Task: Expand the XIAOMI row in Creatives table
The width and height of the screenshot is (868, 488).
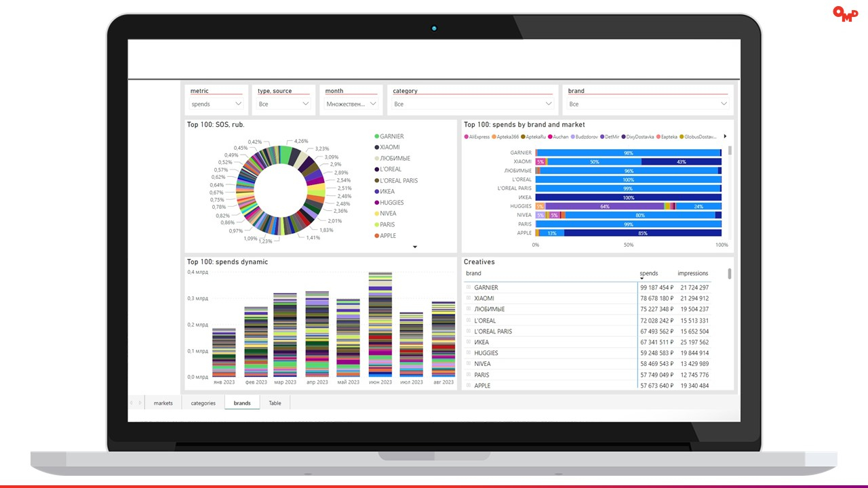Action: coord(468,298)
